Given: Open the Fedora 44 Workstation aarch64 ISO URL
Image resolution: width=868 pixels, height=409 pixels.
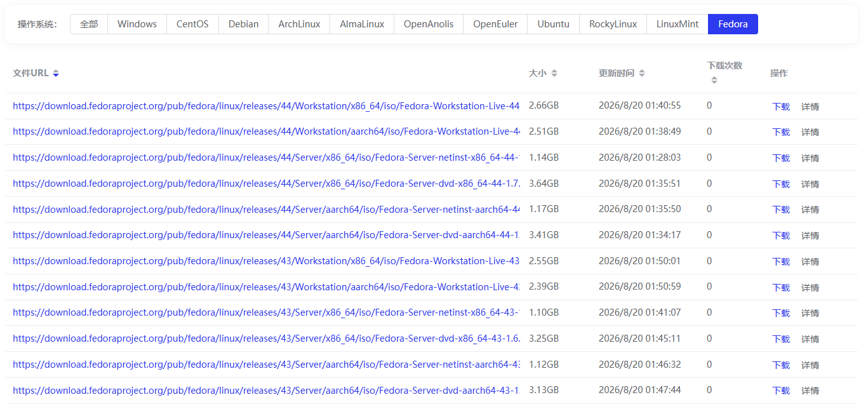Looking at the screenshot, I should 266,131.
